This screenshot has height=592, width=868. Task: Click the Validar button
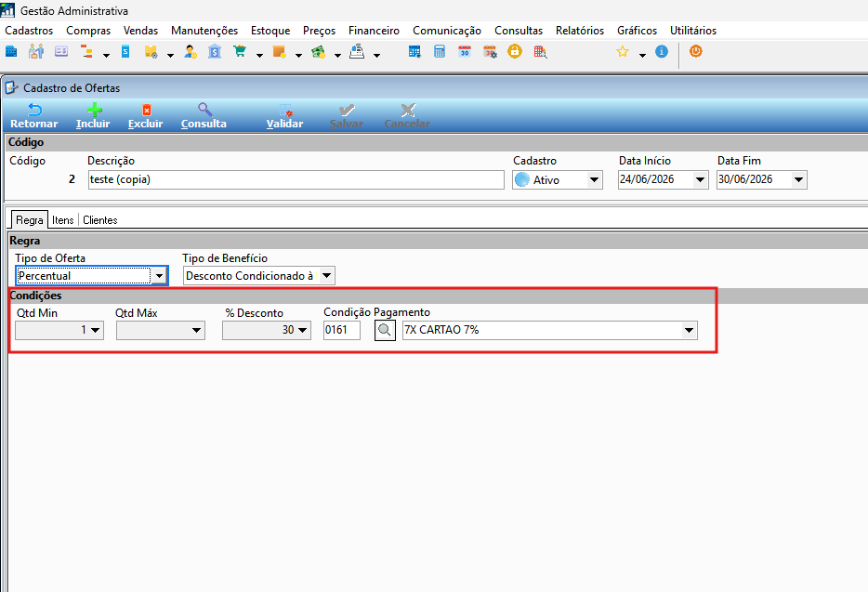coord(284,116)
